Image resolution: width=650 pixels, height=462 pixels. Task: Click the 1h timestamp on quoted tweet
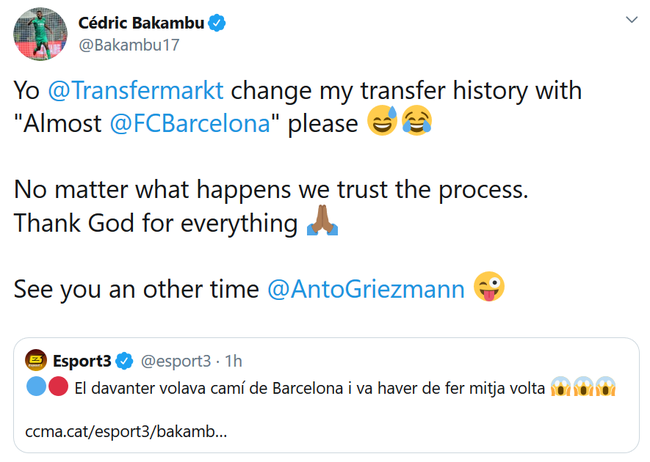(x=233, y=361)
